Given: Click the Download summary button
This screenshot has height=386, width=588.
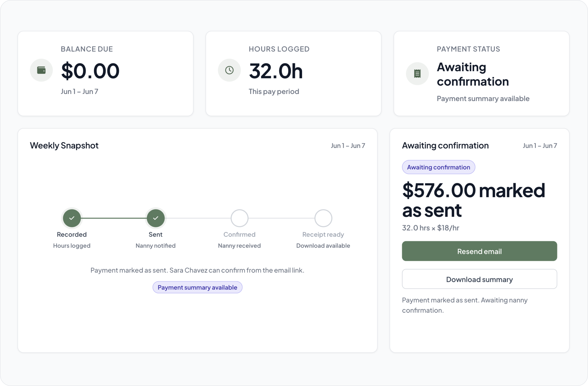Looking at the screenshot, I should click(479, 279).
